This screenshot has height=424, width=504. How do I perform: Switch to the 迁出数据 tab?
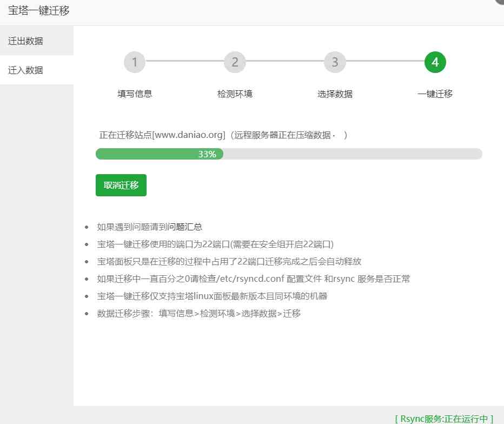[x=37, y=41]
